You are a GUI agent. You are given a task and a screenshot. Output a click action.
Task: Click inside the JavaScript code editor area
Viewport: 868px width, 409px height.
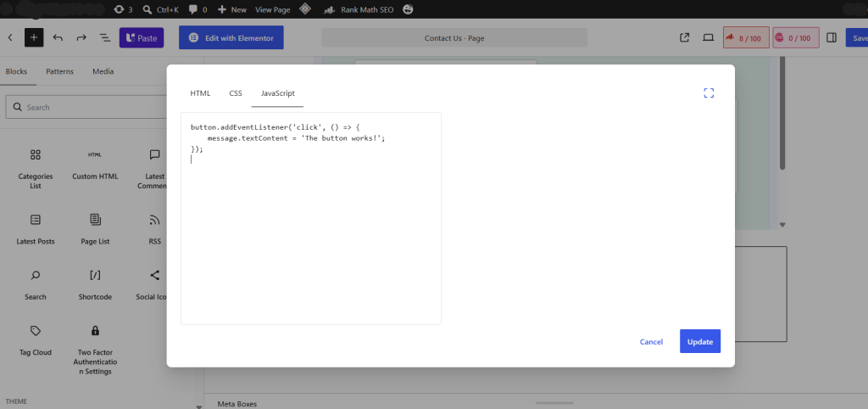pyautogui.click(x=310, y=218)
